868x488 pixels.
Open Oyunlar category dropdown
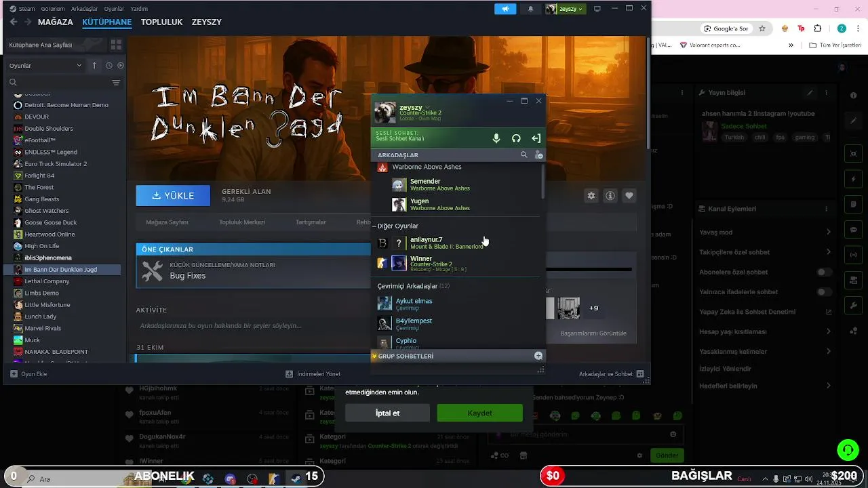pyautogui.click(x=45, y=65)
